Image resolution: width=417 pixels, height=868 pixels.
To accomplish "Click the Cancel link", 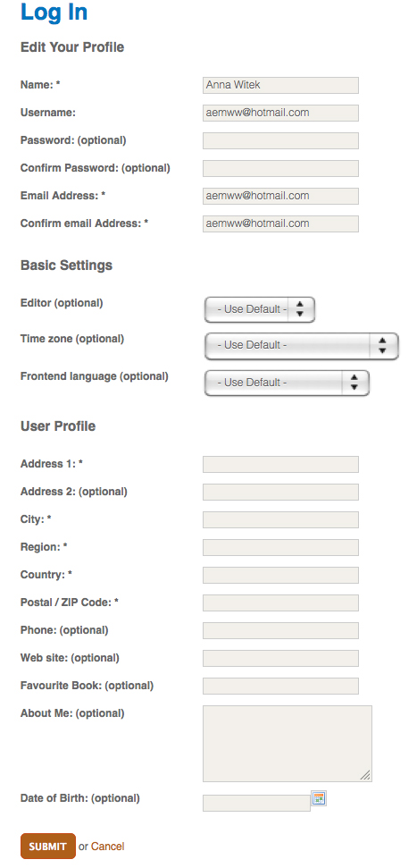I will (x=108, y=847).
